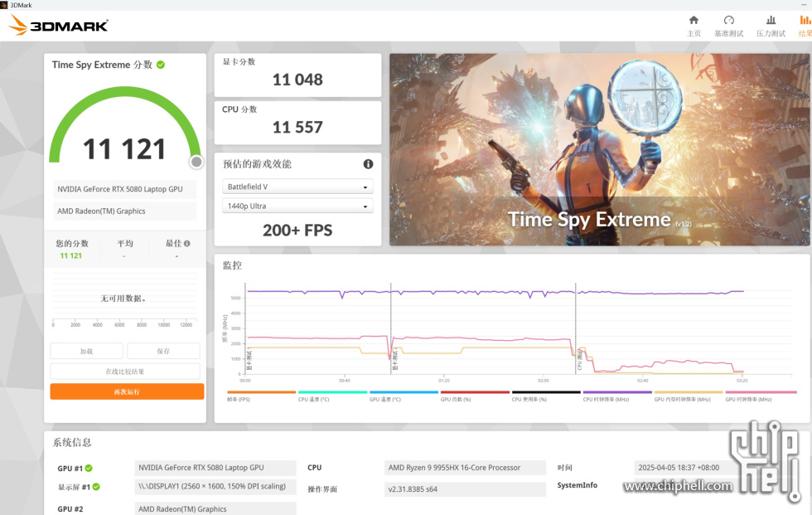This screenshot has width=812, height=515.
Task: Click the Time Spy Extreme artwork thumbnail
Action: pyautogui.click(x=598, y=149)
